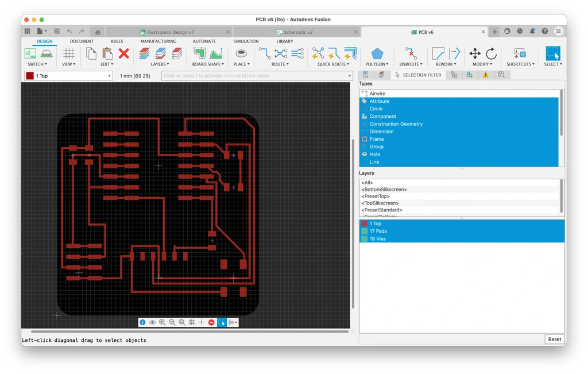Click the color swatch beside 17 Pads
588x374 pixels.
tap(364, 231)
